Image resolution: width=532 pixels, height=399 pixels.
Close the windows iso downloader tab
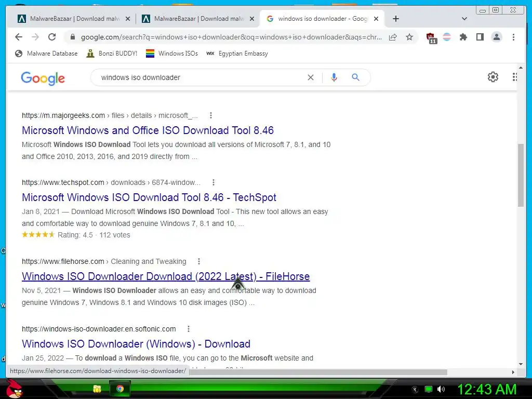[x=376, y=19]
